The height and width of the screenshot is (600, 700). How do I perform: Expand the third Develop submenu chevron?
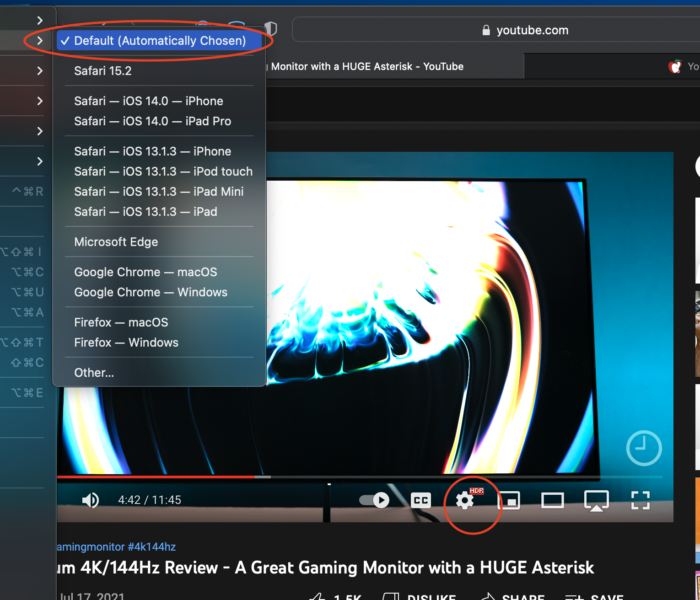40,71
